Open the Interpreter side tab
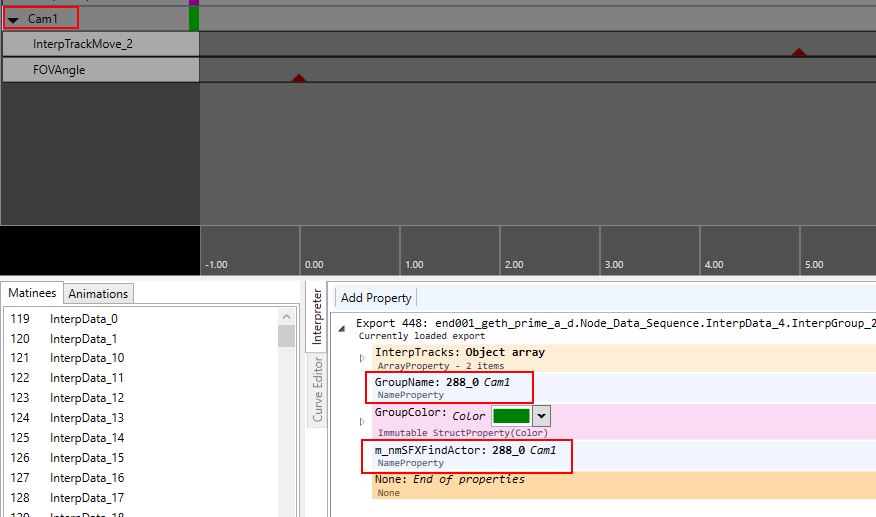The width and height of the screenshot is (876, 517). (317, 316)
